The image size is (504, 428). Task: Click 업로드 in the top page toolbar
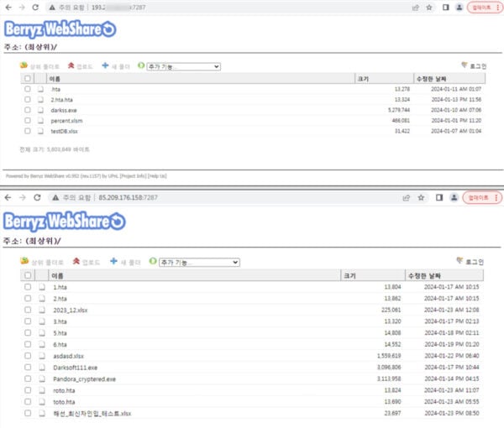[x=81, y=65]
